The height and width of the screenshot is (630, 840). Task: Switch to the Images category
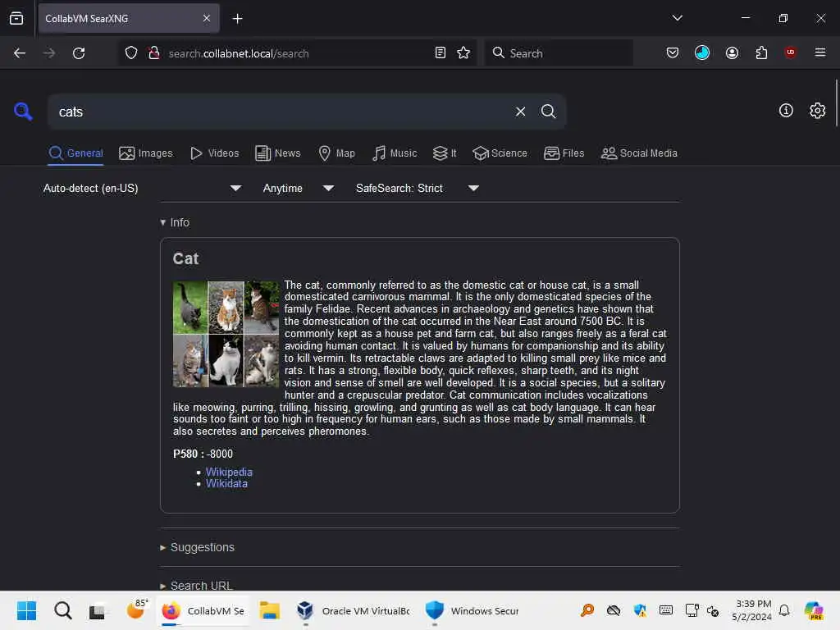click(x=146, y=153)
